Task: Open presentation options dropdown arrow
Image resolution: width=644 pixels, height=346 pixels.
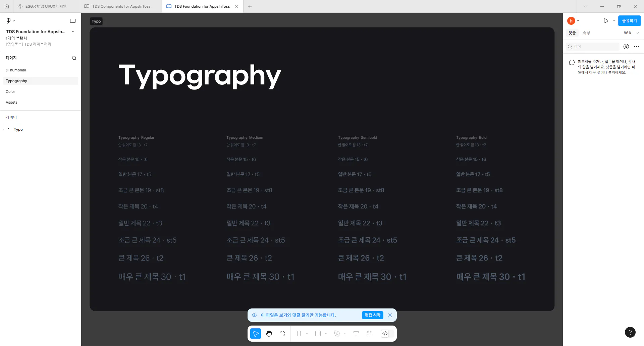Action: click(x=614, y=21)
